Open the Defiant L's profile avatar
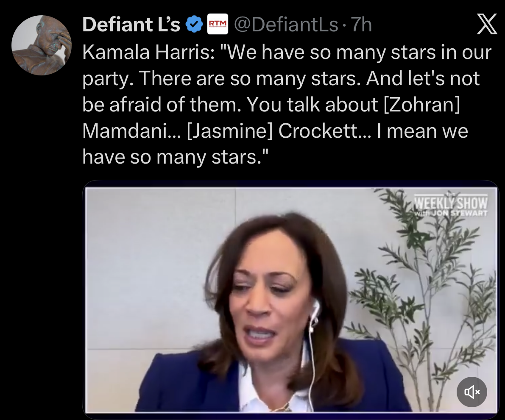Image resolution: width=505 pixels, height=420 pixels. 42,45
